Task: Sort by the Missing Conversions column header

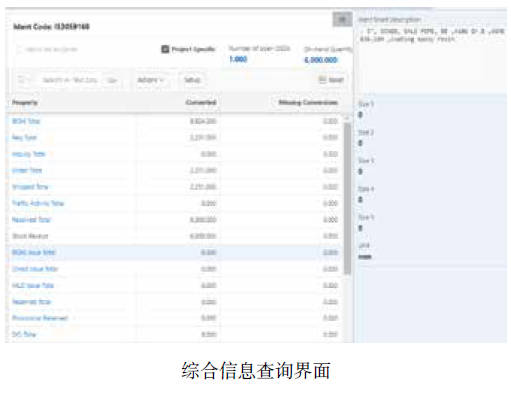Action: click(x=308, y=102)
